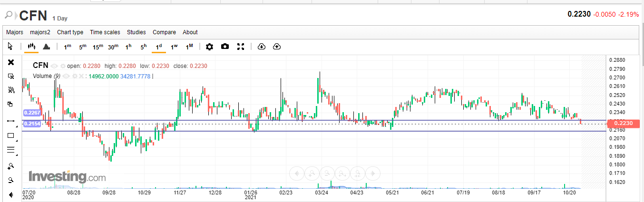The width and height of the screenshot is (644, 202).
Task: Take a chart snapshot with camera icon
Action: (225, 47)
